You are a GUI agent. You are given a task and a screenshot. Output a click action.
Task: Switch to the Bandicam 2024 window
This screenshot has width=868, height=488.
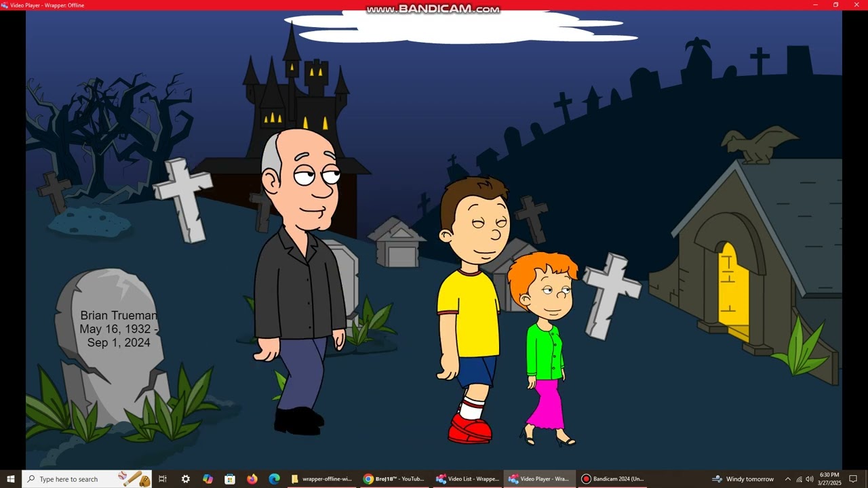click(x=613, y=479)
